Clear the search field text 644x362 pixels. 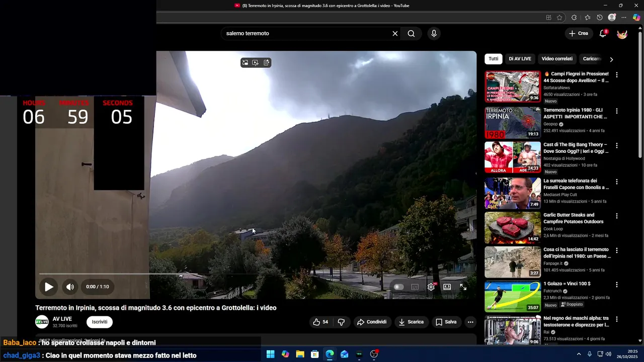point(395,34)
